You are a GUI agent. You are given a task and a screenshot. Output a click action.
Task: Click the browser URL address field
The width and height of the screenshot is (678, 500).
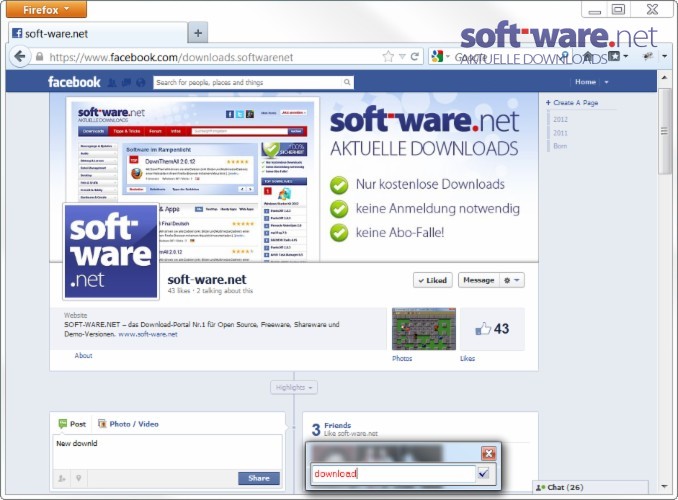click(214, 57)
